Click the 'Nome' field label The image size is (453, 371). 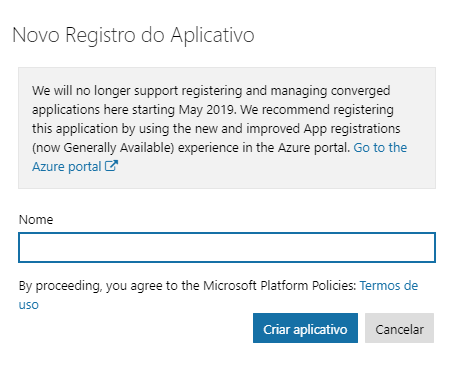pyautogui.click(x=36, y=220)
